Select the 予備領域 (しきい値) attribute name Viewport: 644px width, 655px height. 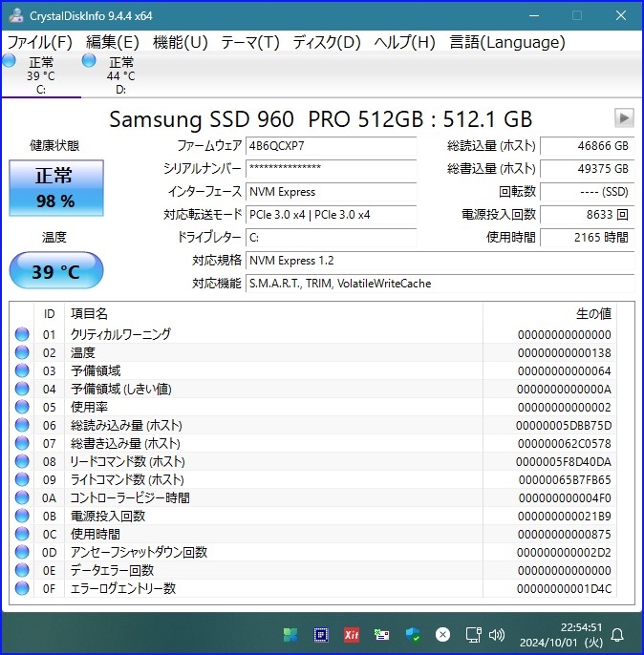pyautogui.click(x=121, y=389)
